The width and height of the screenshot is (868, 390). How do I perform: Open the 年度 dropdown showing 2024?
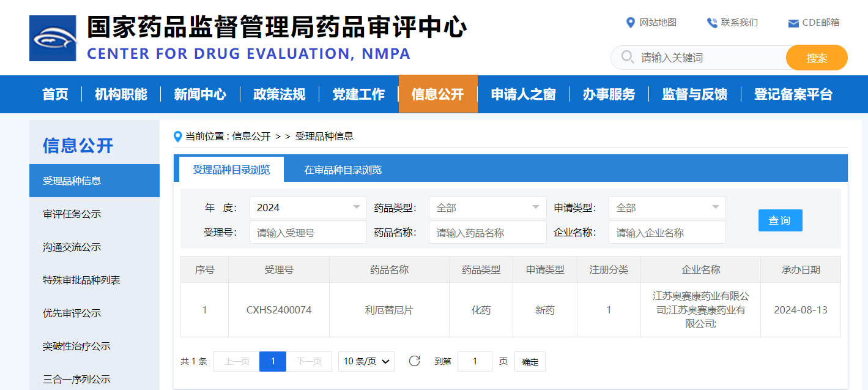[308, 208]
